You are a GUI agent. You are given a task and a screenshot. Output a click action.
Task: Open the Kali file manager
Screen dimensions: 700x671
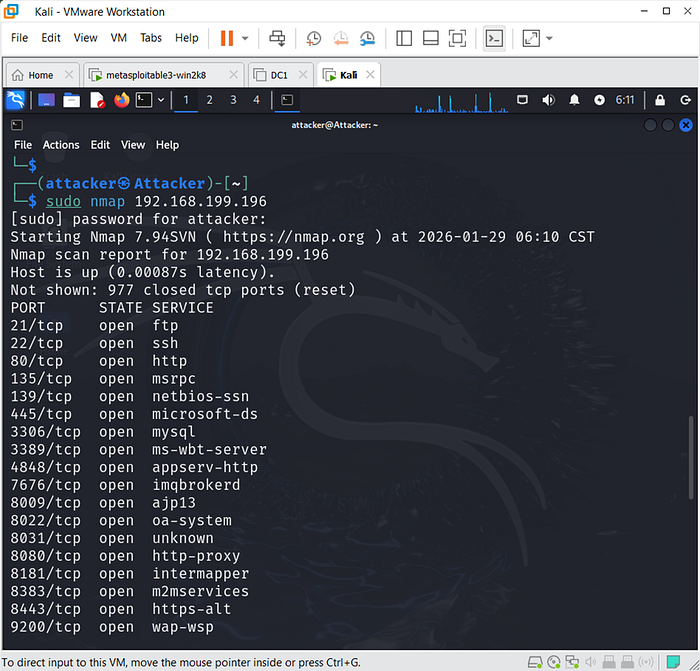(71, 100)
